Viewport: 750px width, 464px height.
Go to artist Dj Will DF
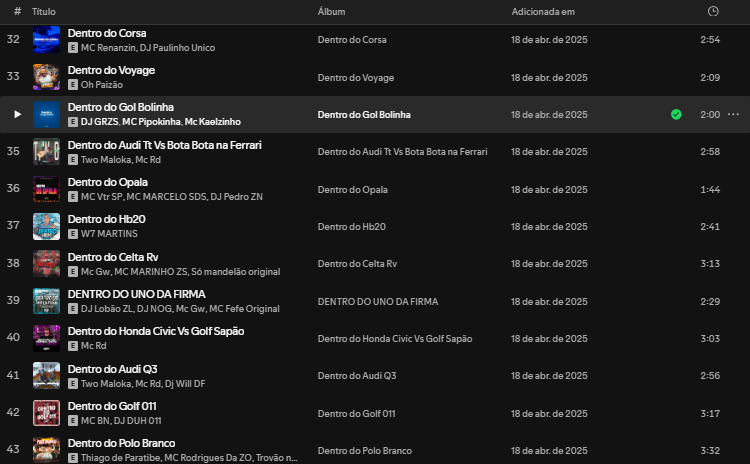point(185,384)
